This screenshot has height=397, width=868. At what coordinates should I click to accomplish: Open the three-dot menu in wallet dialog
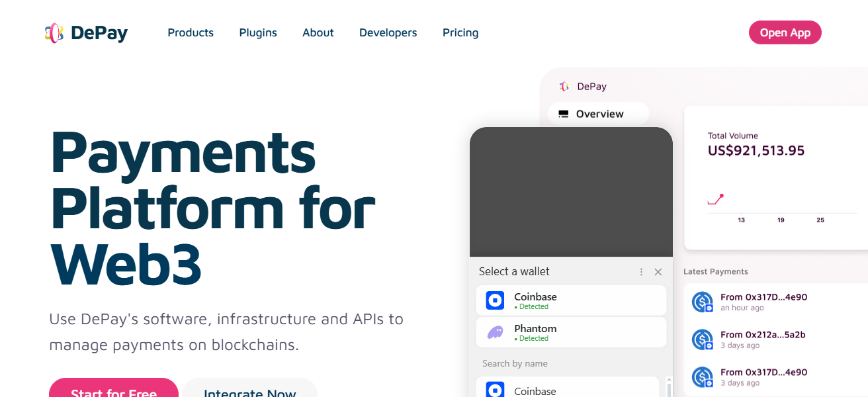pyautogui.click(x=641, y=272)
